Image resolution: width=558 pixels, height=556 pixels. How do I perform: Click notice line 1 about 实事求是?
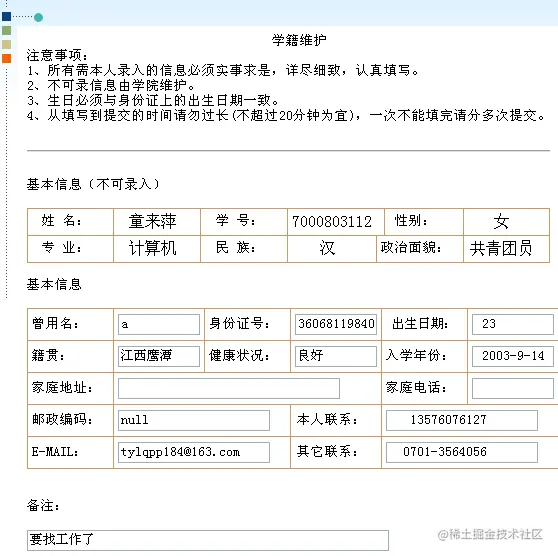223,70
